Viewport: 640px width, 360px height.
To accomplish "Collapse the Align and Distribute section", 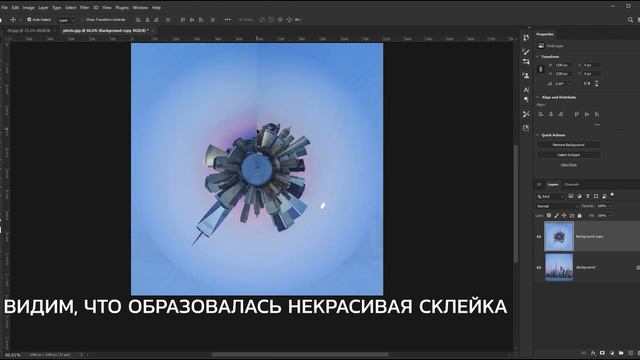I will (538, 98).
